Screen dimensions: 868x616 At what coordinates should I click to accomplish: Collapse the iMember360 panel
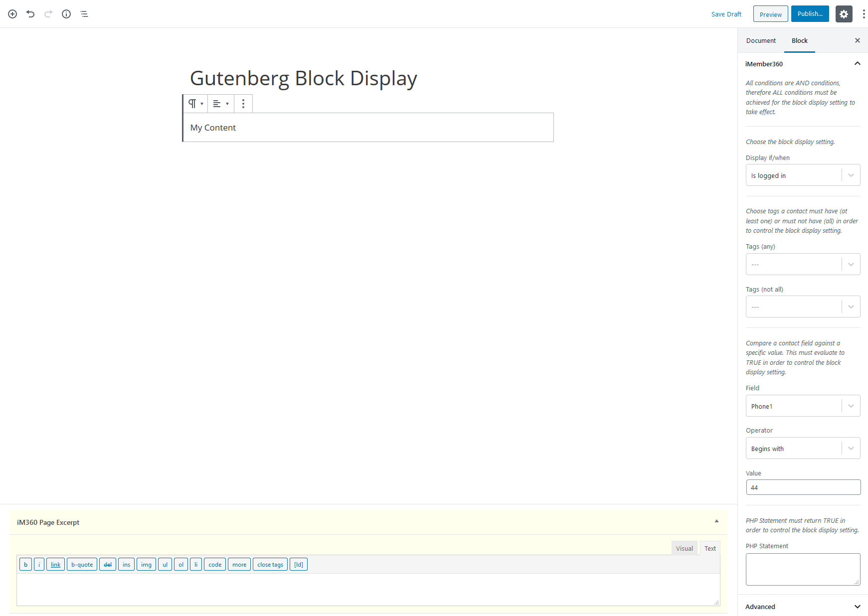tap(857, 64)
